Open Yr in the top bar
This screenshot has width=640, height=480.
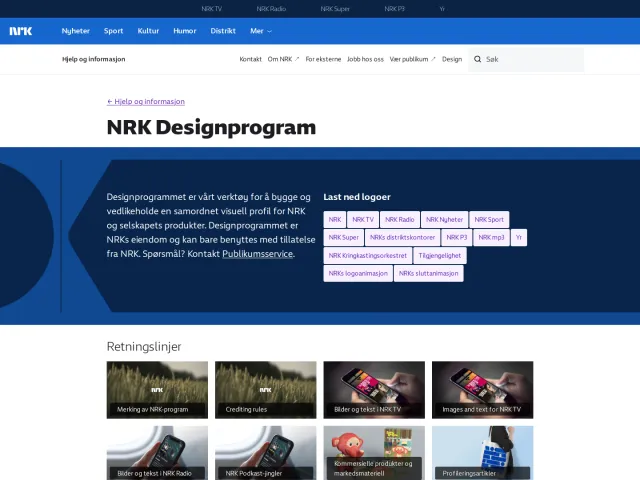tap(442, 9)
